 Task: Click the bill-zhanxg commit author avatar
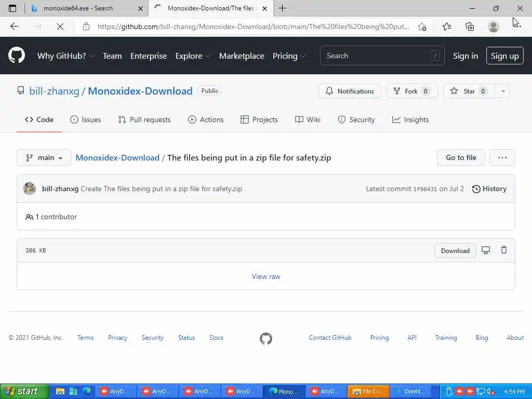30,189
